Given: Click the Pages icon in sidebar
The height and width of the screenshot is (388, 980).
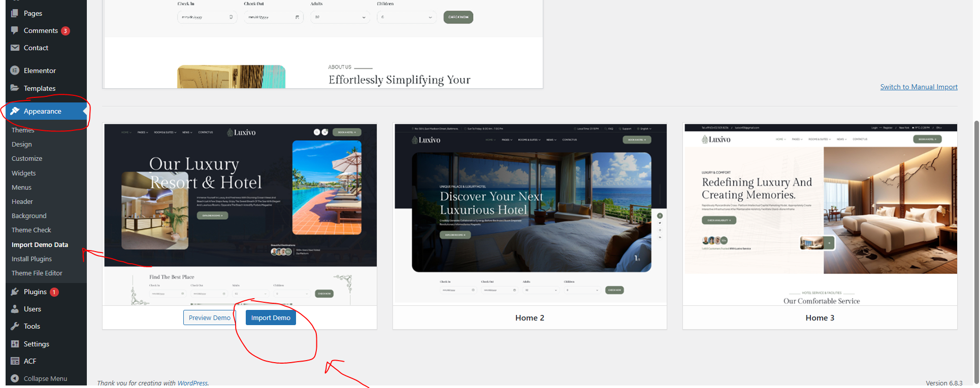Looking at the screenshot, I should 15,13.
